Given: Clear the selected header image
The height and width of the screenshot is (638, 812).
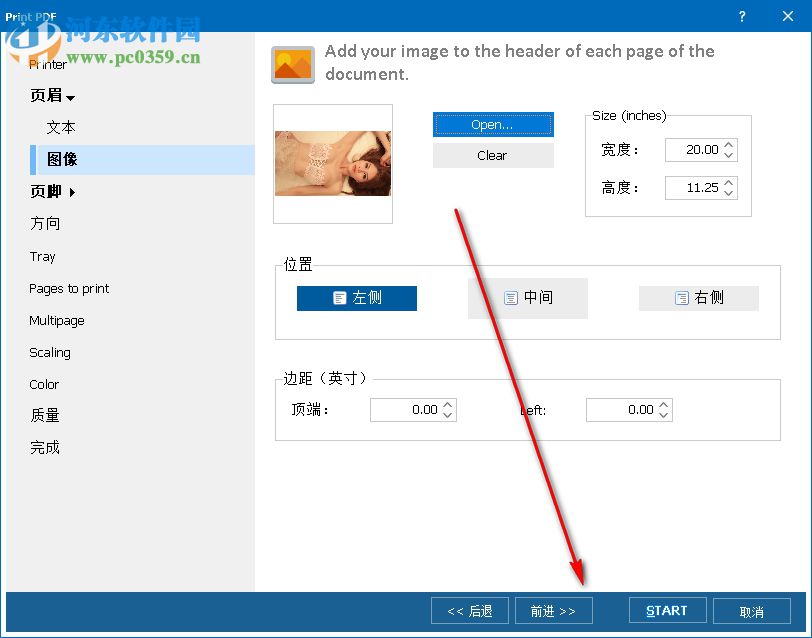Looking at the screenshot, I should click(492, 155).
